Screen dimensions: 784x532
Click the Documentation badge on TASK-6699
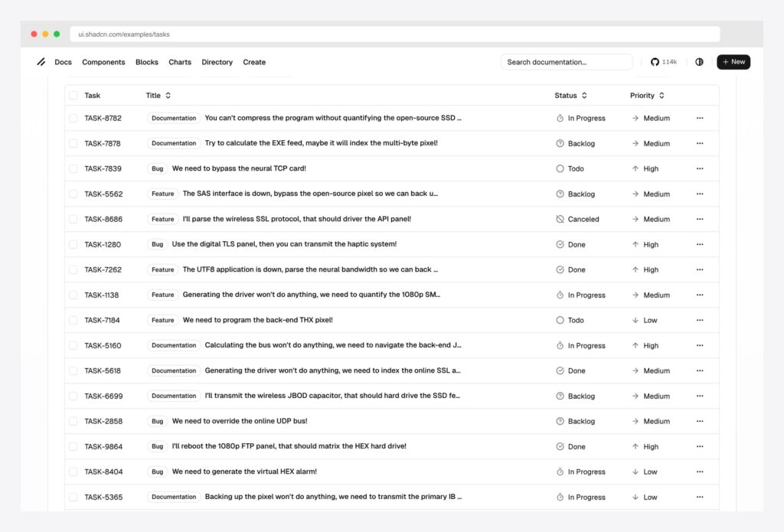tap(174, 396)
